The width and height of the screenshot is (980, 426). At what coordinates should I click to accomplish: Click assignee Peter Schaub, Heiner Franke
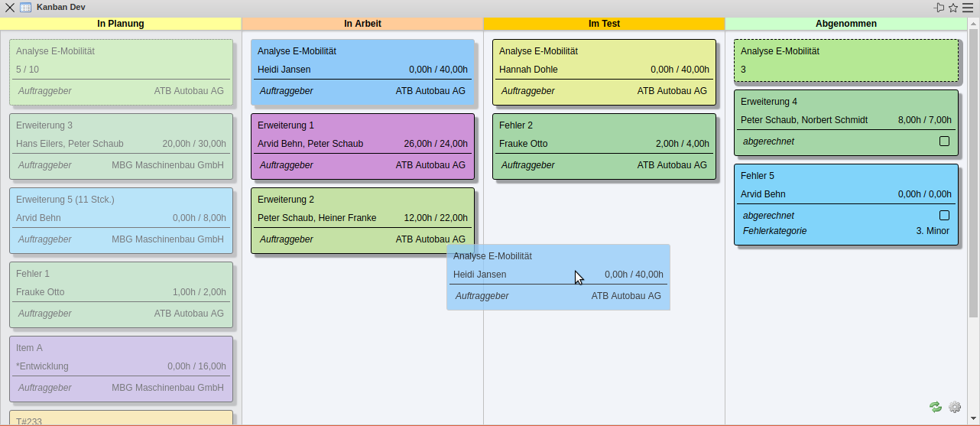(x=317, y=218)
